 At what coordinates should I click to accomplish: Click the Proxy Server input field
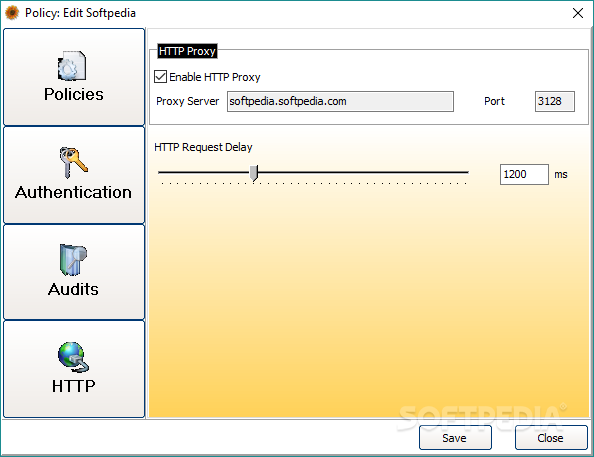coord(340,102)
